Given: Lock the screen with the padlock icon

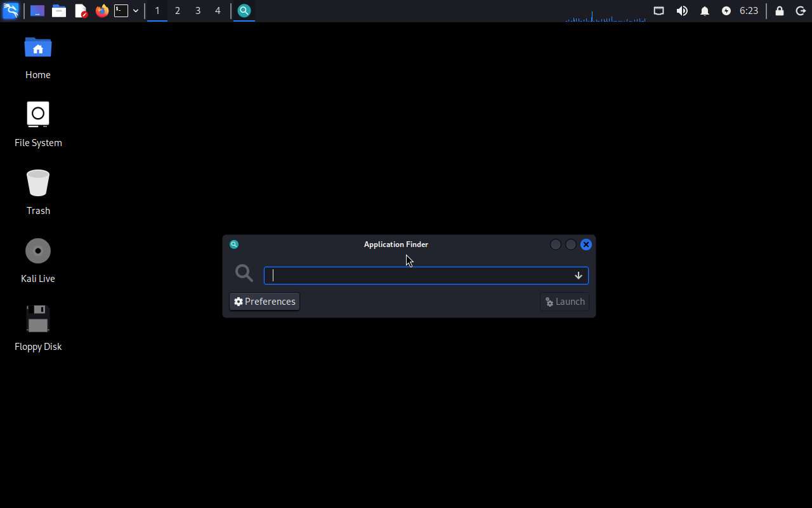Looking at the screenshot, I should 780,11.
